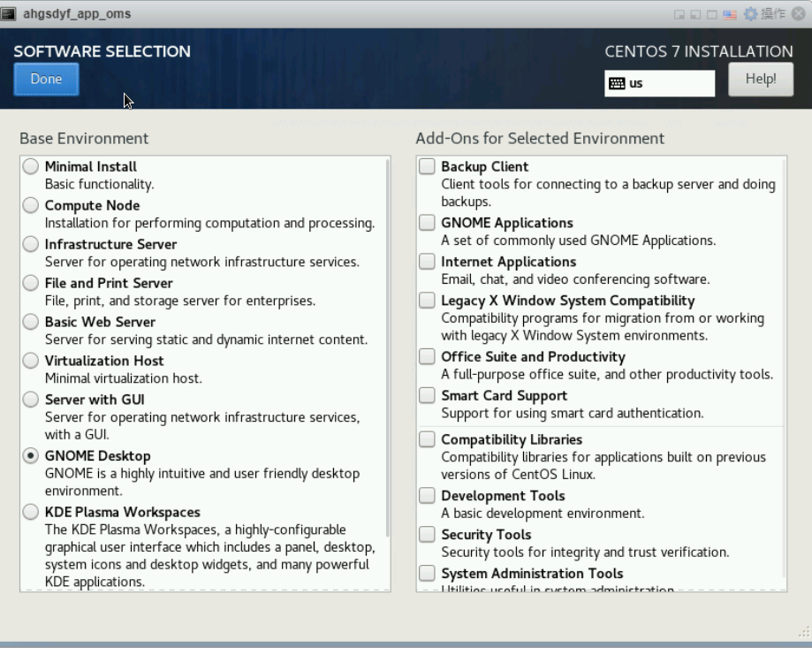Close the console window with the X button
The image size is (812, 648).
[x=799, y=14]
